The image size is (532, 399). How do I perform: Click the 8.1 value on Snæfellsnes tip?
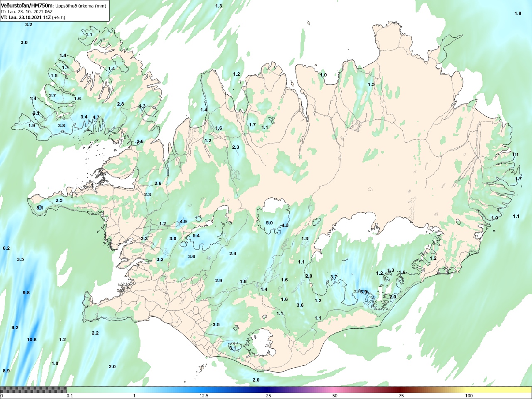point(40,208)
